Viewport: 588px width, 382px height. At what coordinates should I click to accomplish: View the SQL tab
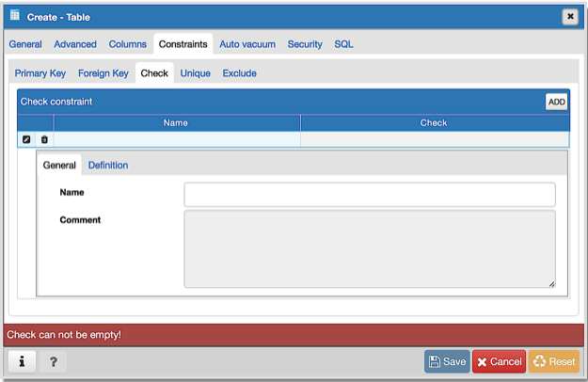[343, 44]
